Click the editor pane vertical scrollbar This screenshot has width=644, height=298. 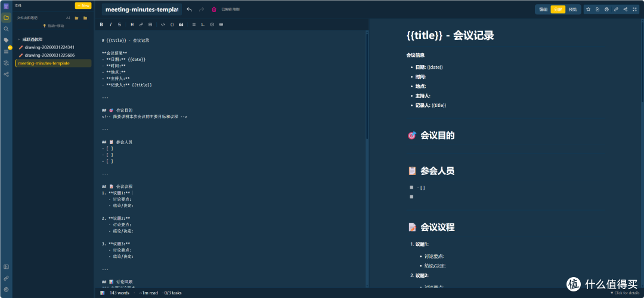pos(367,87)
